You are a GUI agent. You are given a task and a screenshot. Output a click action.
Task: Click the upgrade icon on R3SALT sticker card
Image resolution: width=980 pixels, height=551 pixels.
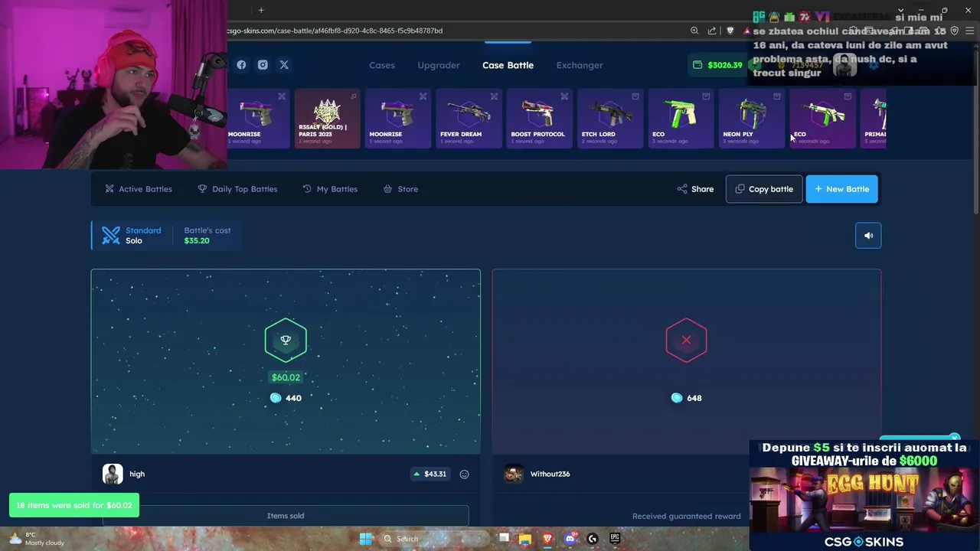point(353,96)
